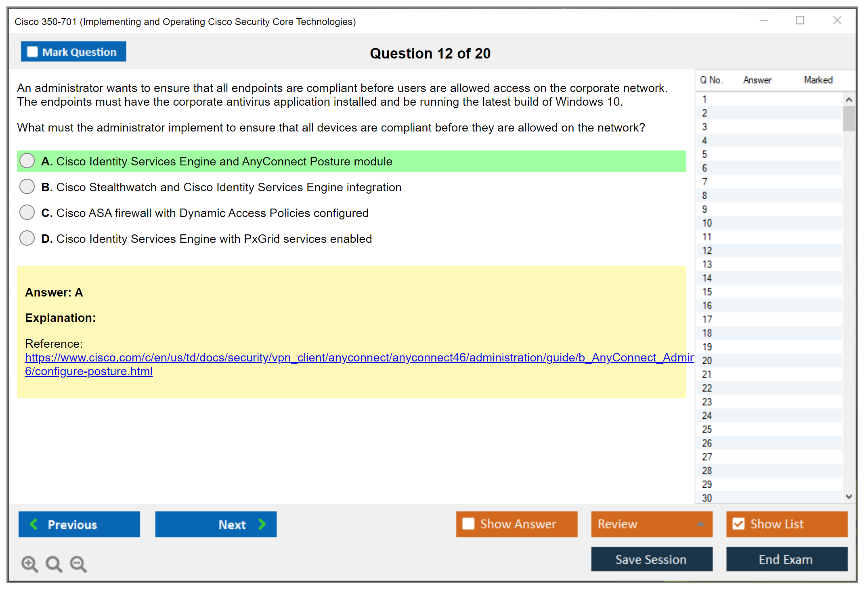This screenshot has height=593, width=868.
Task: Check the Mark Question checkbox
Action: coord(32,52)
